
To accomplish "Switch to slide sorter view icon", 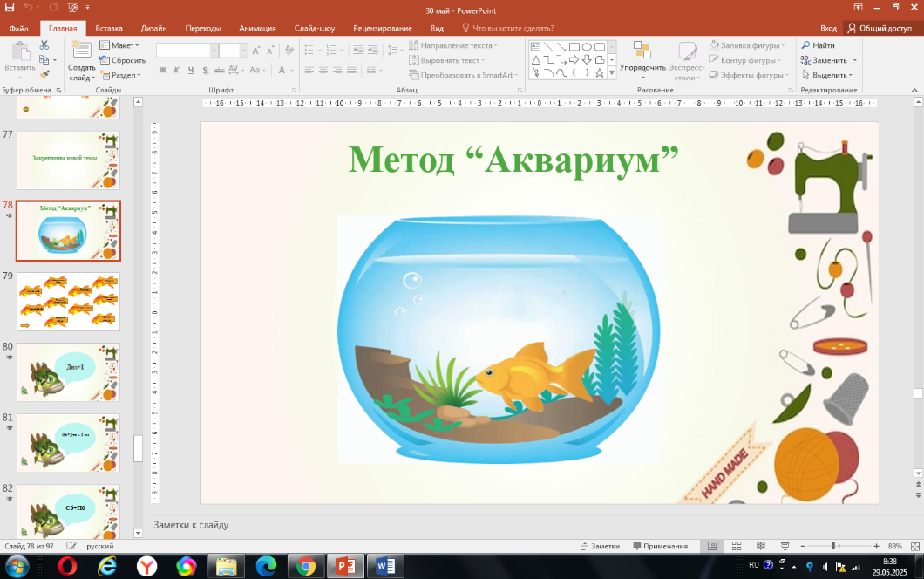I will [737, 546].
